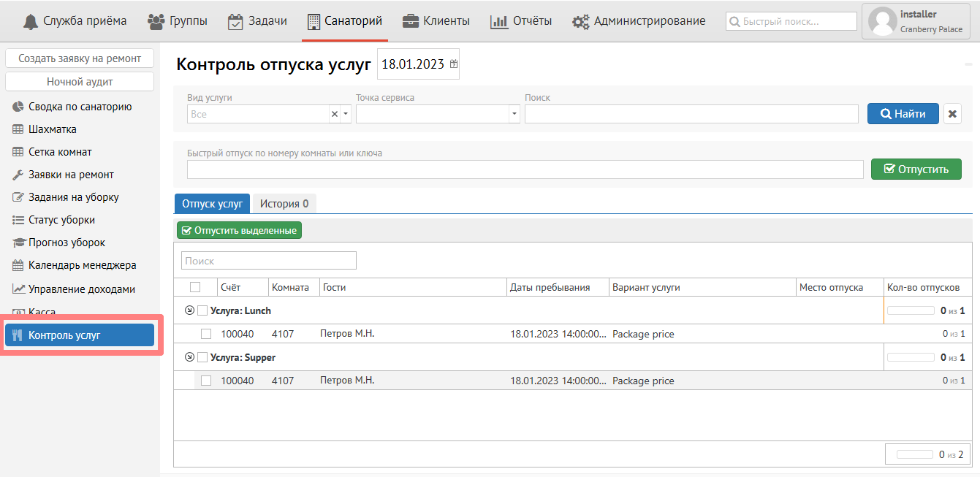Screen dimensions: 980x477
Task: Open the Точка сервиса dropdown
Action: pyautogui.click(x=514, y=114)
